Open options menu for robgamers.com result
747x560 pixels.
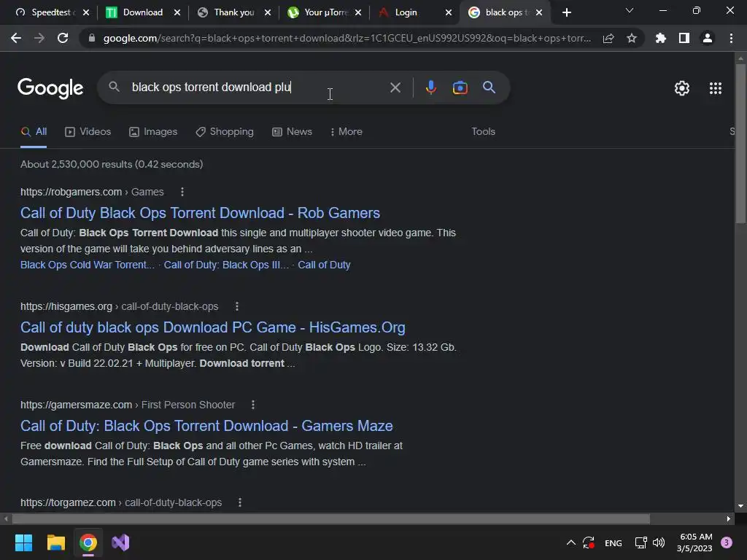point(182,192)
